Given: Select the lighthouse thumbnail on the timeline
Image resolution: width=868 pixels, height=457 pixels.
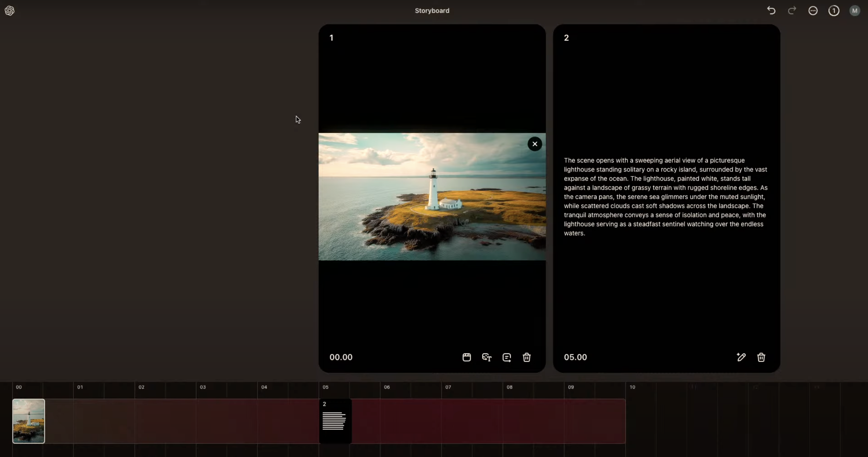Looking at the screenshot, I should point(29,421).
